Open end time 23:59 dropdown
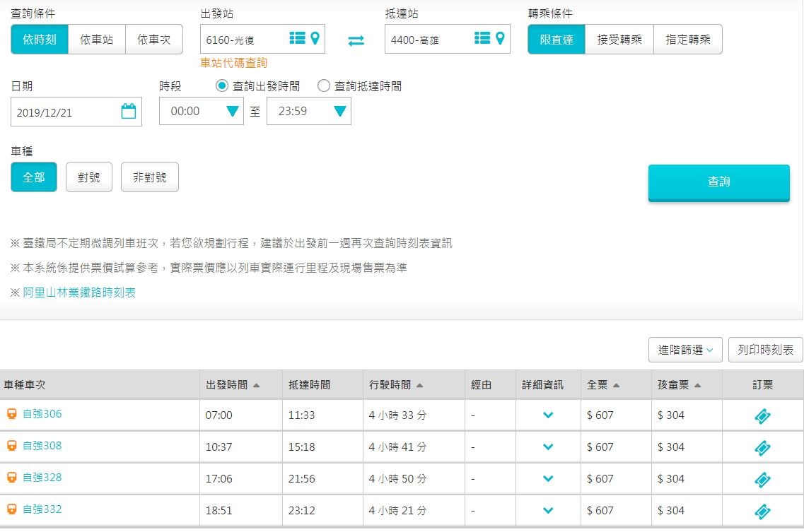This screenshot has width=804, height=532. (309, 112)
